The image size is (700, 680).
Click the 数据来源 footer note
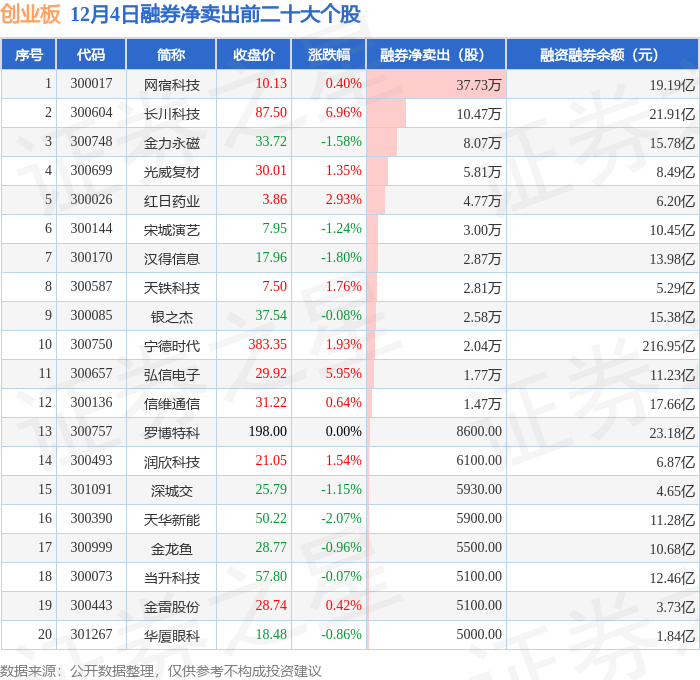(x=160, y=671)
